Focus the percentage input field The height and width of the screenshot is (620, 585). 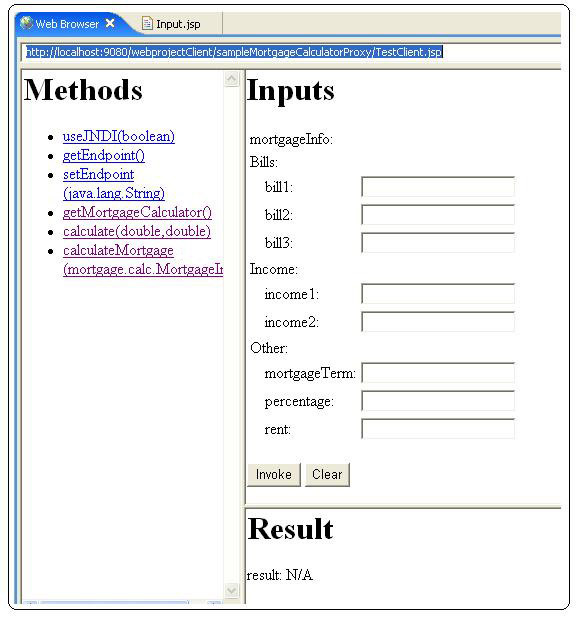(438, 401)
